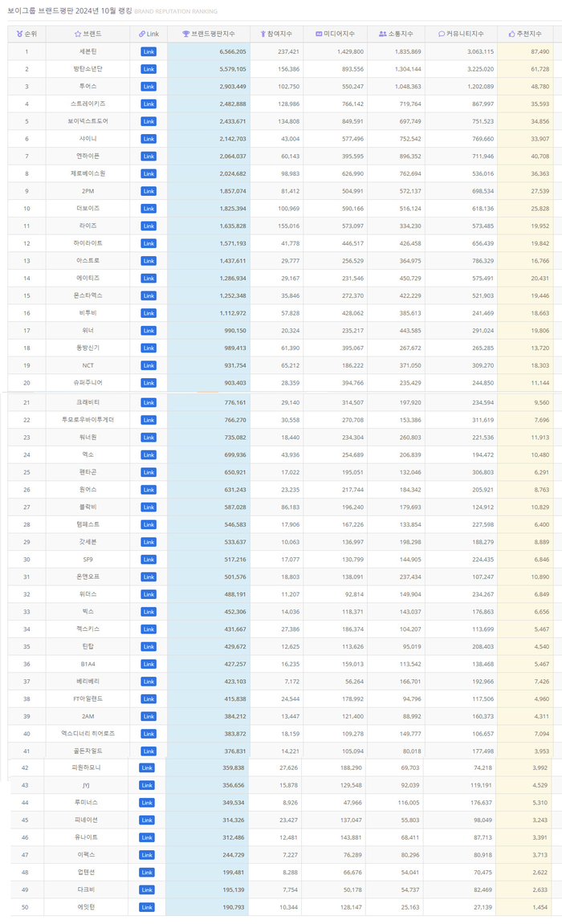Viewport: 562px width, 924px height.
Task: Click the chain icon in Link header
Action: click(x=142, y=35)
